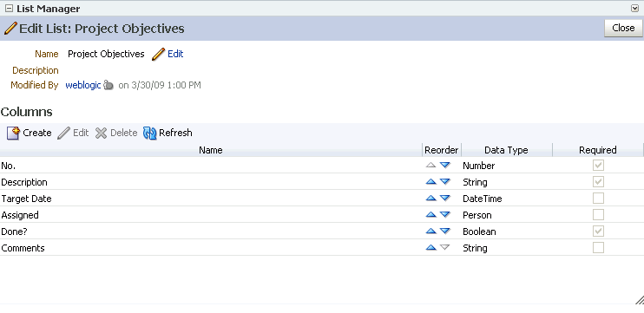Collapse the List Manager panel
This screenshot has height=313, width=644.
click(x=9, y=8)
